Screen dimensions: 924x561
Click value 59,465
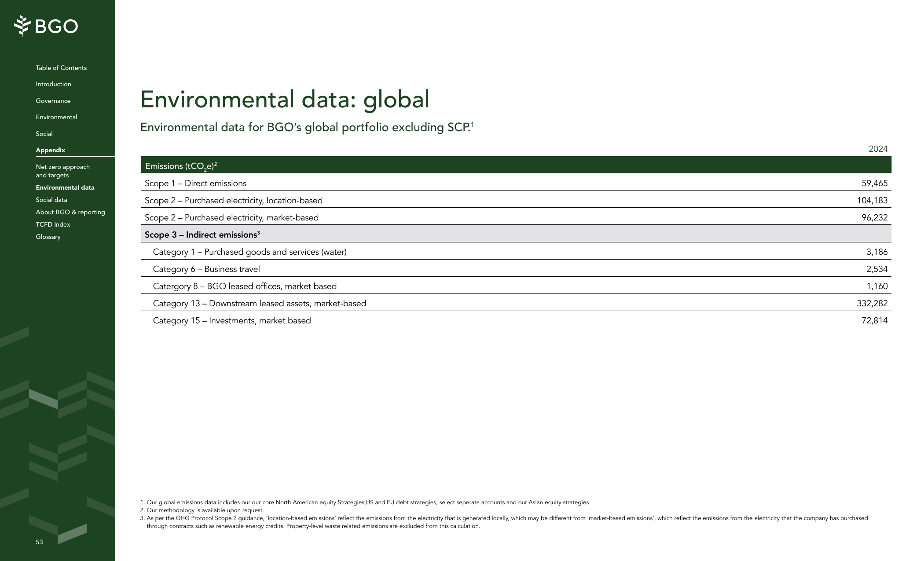[x=874, y=183]
